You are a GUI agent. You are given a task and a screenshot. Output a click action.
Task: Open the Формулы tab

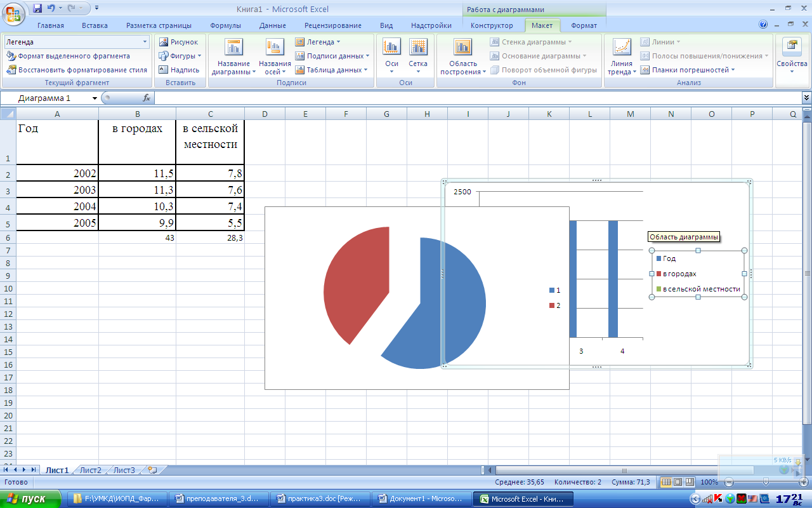click(226, 25)
